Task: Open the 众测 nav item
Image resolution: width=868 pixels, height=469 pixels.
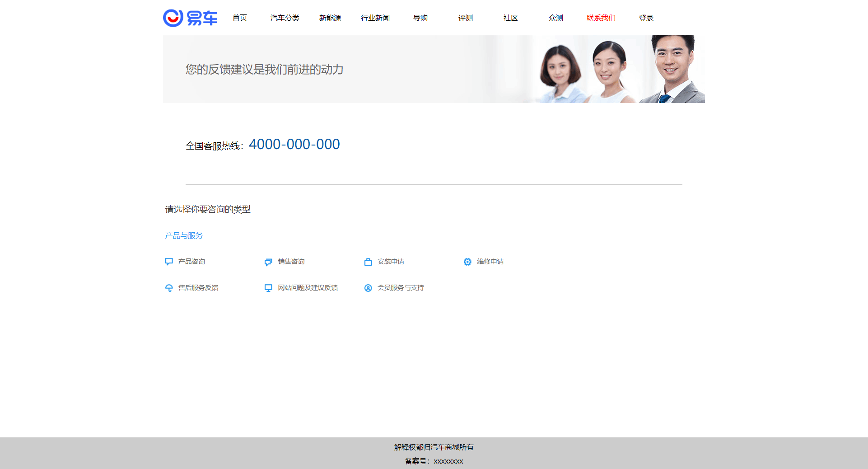Action: pos(556,18)
